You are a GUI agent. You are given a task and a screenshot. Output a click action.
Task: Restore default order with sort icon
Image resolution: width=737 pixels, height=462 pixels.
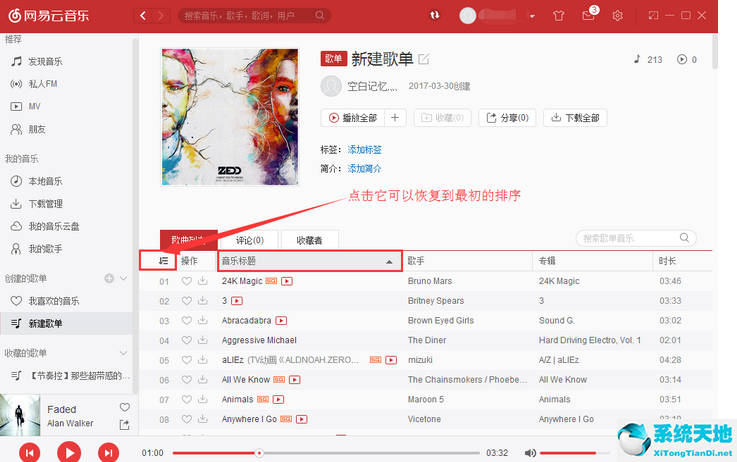[x=163, y=261]
